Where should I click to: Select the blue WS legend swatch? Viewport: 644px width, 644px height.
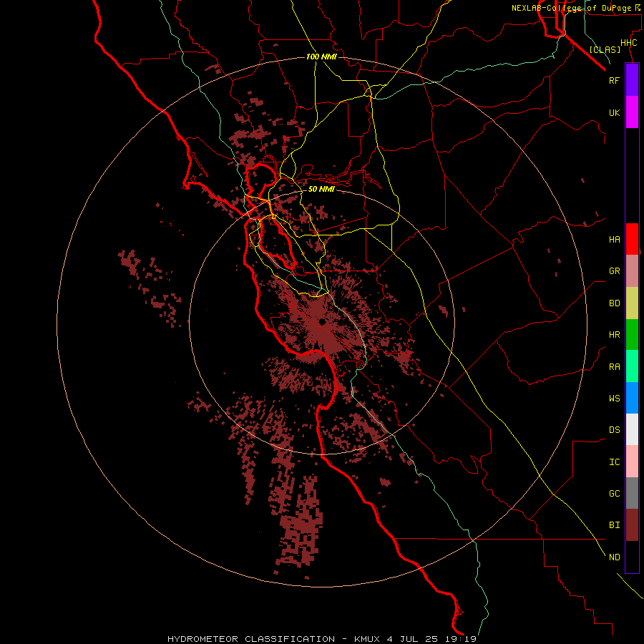[x=632, y=398]
